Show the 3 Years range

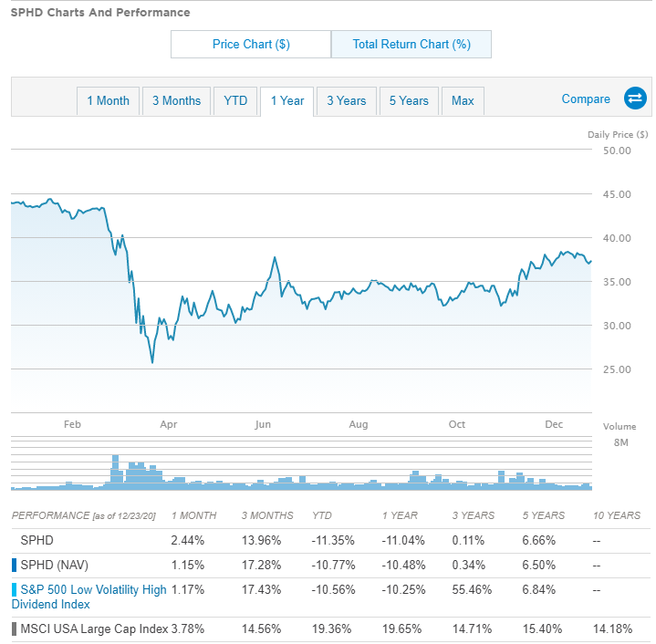pos(347,100)
